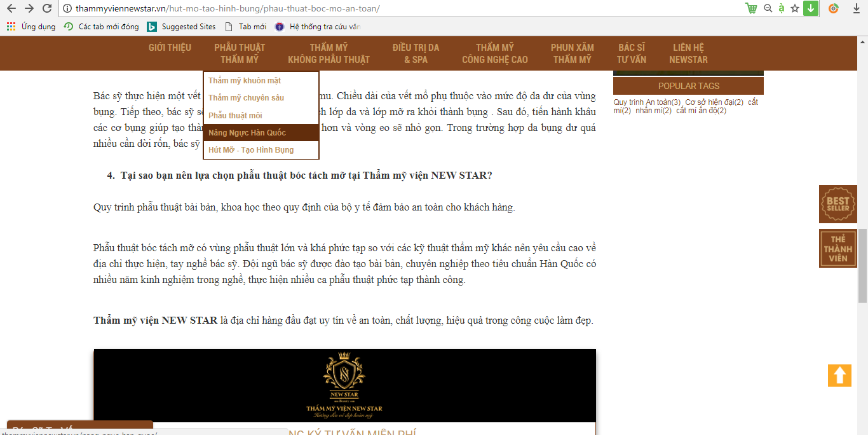The height and width of the screenshot is (435, 868).
Task: Click the orange scroll-to-top arrow button
Action: pyautogui.click(x=839, y=375)
